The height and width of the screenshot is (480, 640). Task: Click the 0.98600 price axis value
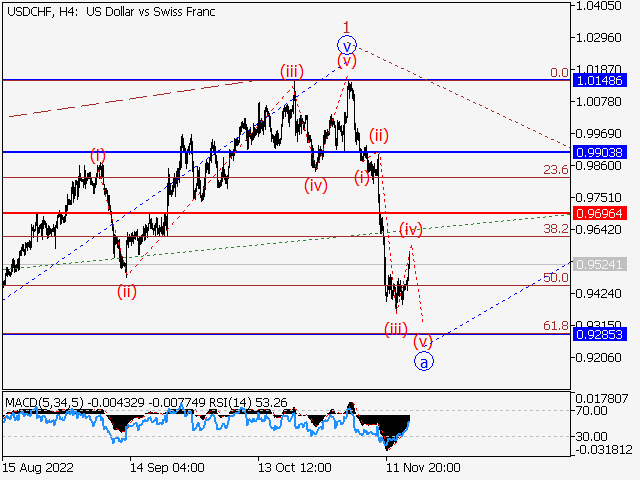point(598,165)
